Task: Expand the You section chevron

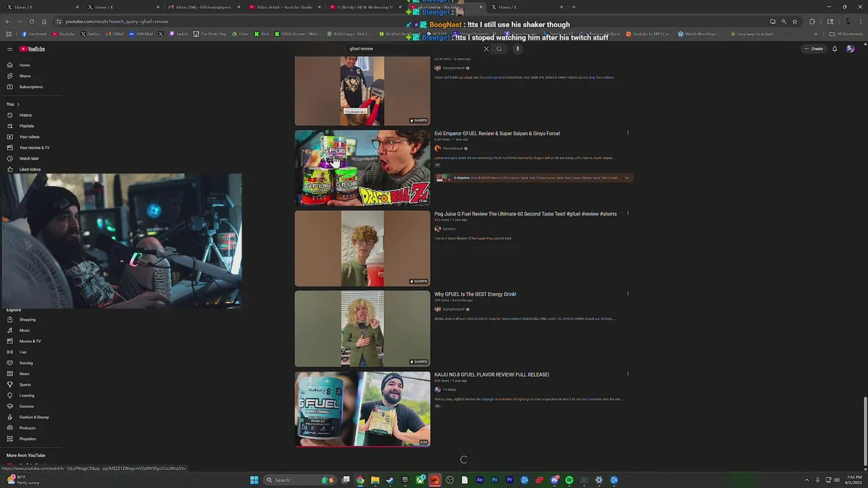Action: coord(18,104)
